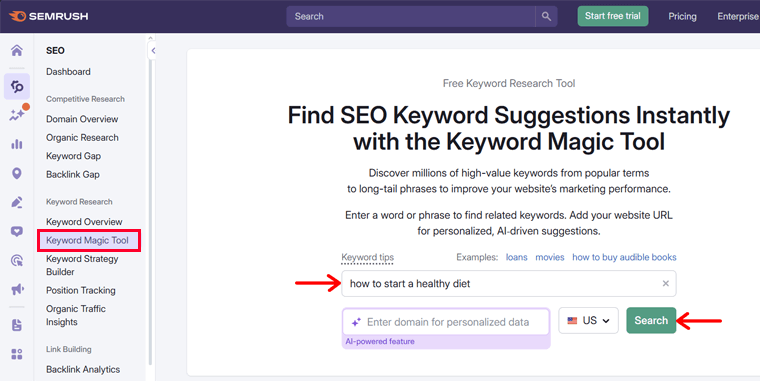The image size is (760, 381).
Task: Select the SEO toolkit icon in left rail
Action: click(x=17, y=87)
